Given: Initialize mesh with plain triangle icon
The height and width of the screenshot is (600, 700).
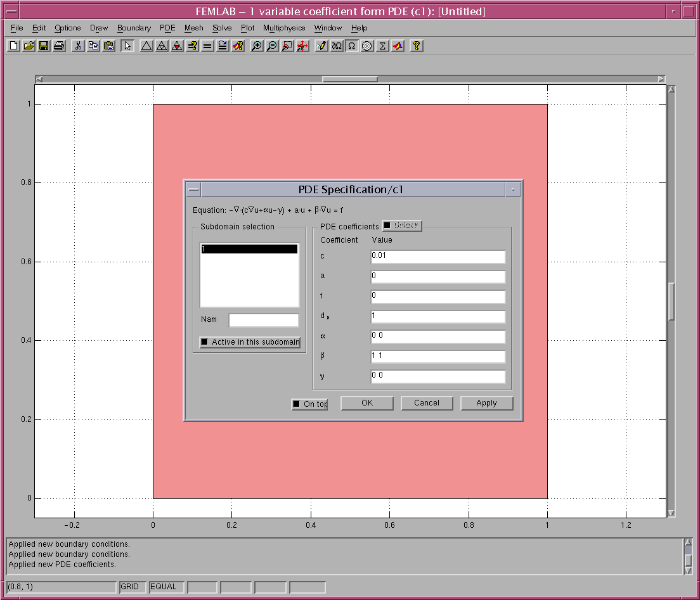Looking at the screenshot, I should [146, 46].
